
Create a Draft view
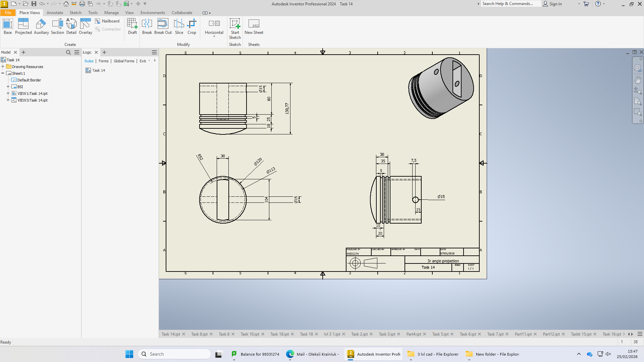(132, 26)
